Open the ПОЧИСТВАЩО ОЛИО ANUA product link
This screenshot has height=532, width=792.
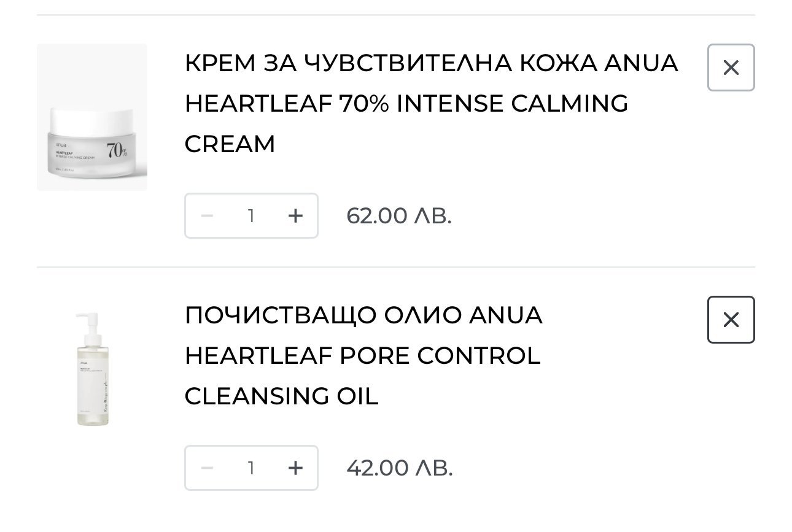pyautogui.click(x=363, y=355)
